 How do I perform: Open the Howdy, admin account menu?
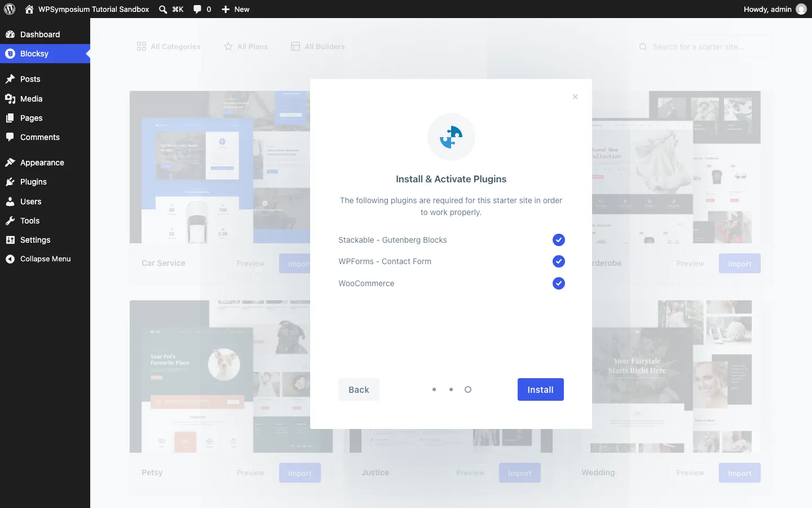(775, 9)
